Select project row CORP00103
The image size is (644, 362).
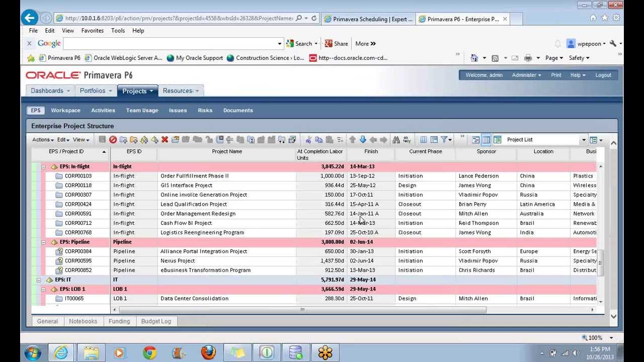click(x=314, y=176)
